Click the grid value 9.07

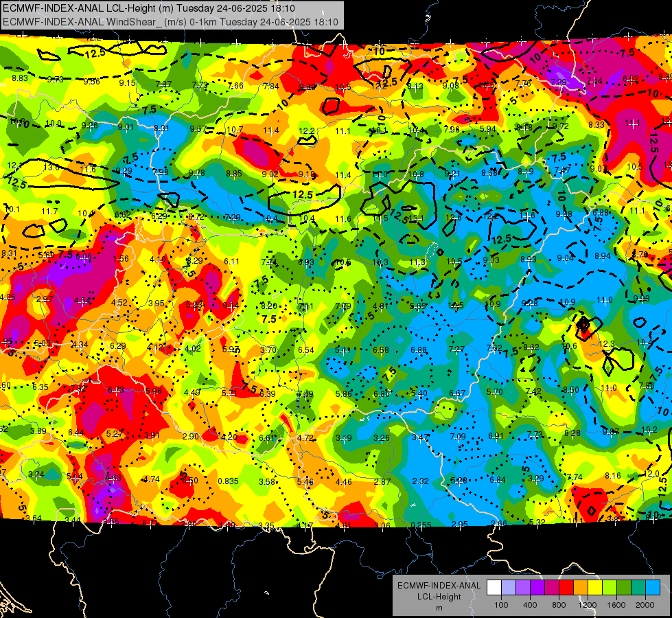click(599, 169)
